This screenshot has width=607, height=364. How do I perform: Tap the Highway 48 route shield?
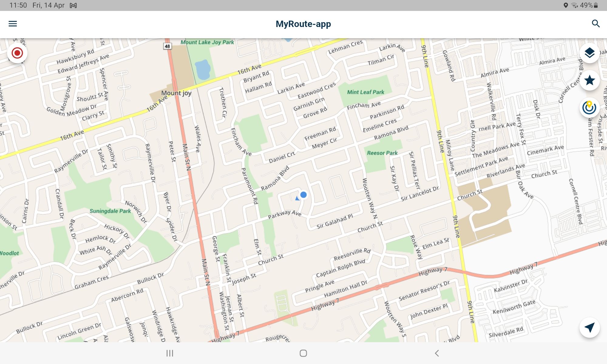point(167,46)
